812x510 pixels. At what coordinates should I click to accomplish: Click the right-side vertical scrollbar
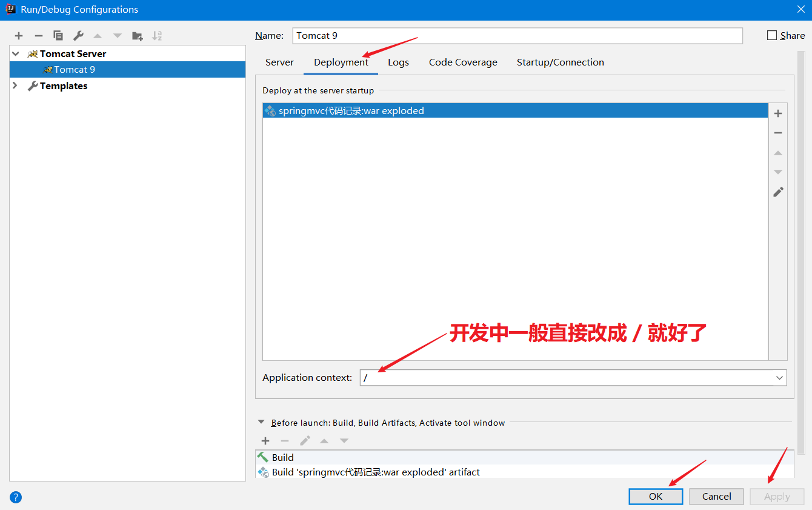click(x=801, y=252)
